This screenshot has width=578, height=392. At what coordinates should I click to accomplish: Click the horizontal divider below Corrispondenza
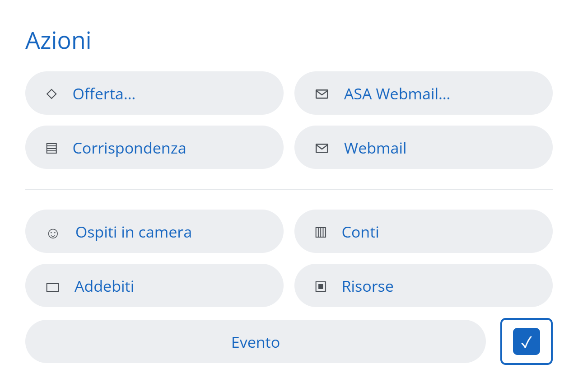289,189
